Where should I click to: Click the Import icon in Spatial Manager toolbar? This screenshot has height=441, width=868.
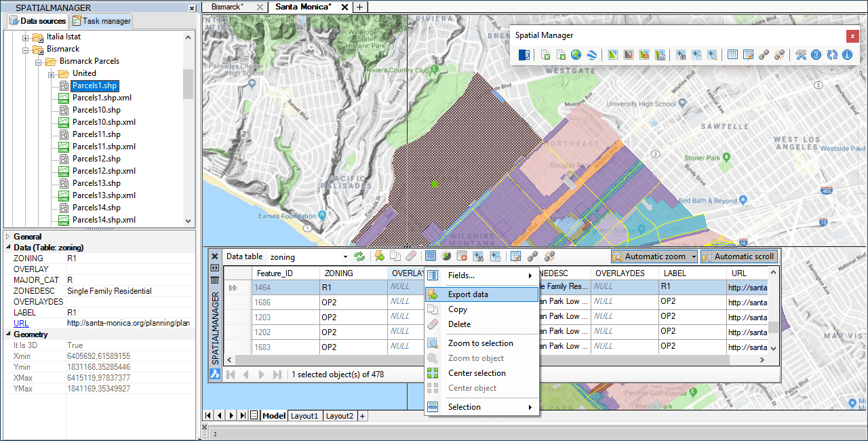546,55
